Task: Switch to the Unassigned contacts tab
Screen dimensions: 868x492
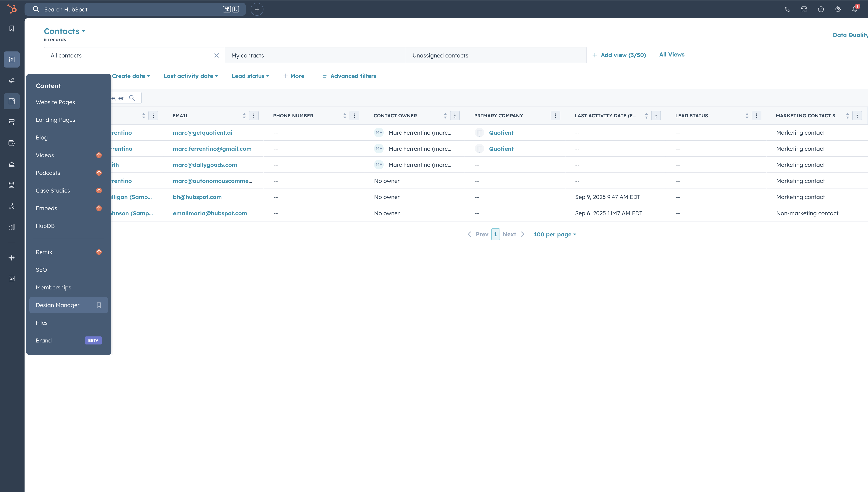Action: (440, 55)
